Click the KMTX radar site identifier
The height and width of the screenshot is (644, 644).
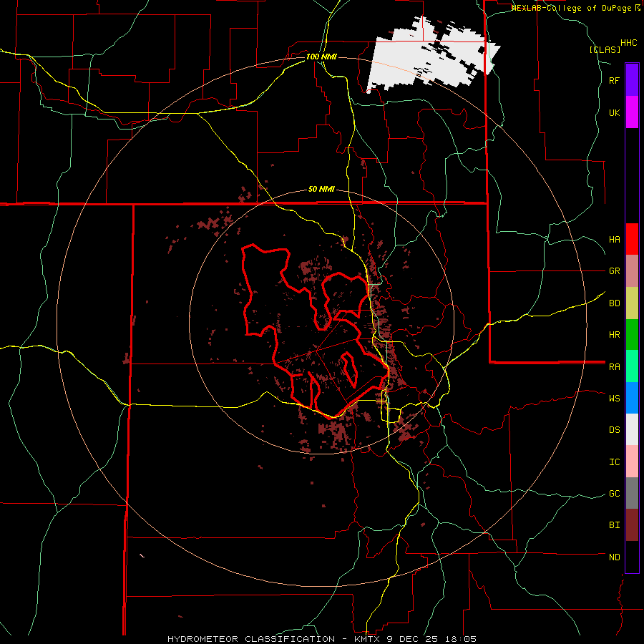pos(367,639)
